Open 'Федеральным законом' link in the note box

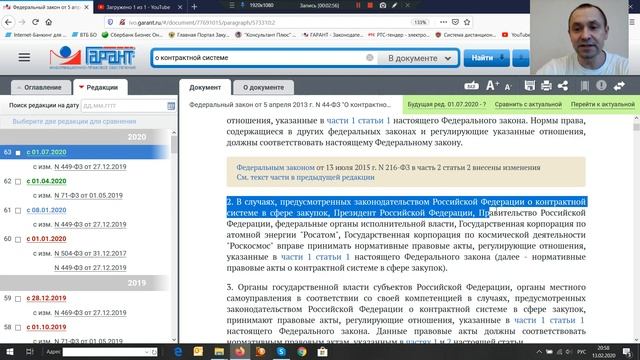tap(276, 167)
